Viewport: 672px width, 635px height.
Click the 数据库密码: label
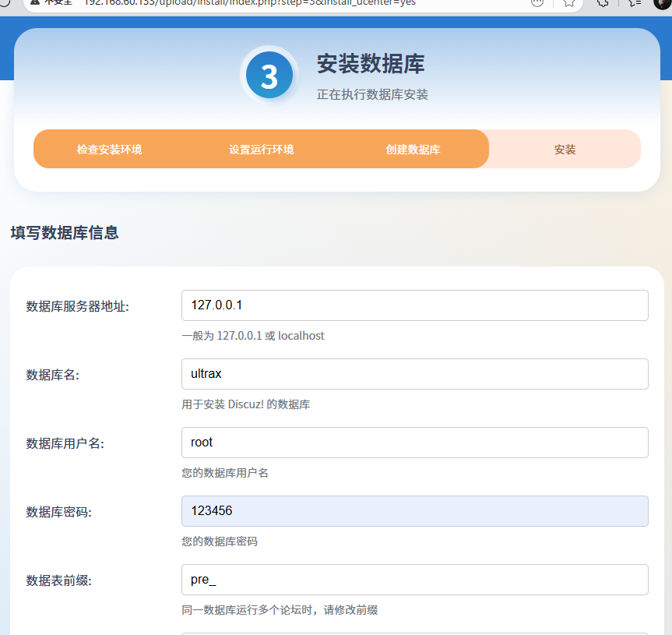coord(58,512)
